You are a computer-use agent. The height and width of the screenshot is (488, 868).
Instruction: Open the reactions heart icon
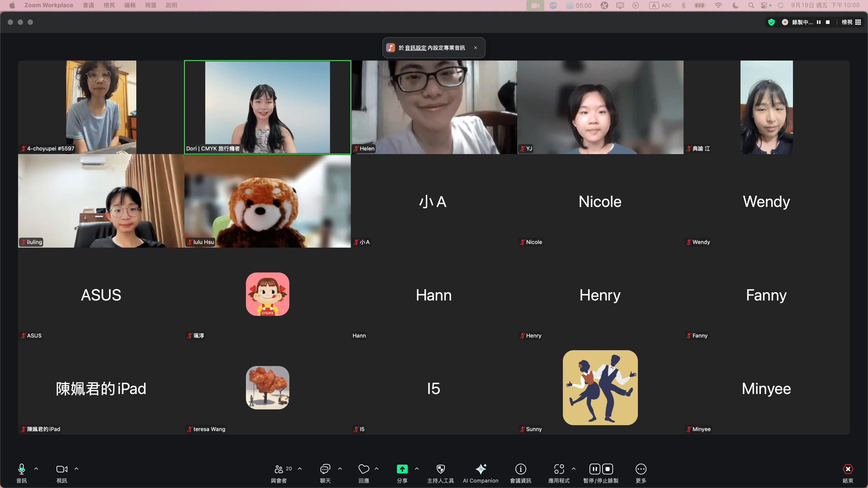point(363,469)
